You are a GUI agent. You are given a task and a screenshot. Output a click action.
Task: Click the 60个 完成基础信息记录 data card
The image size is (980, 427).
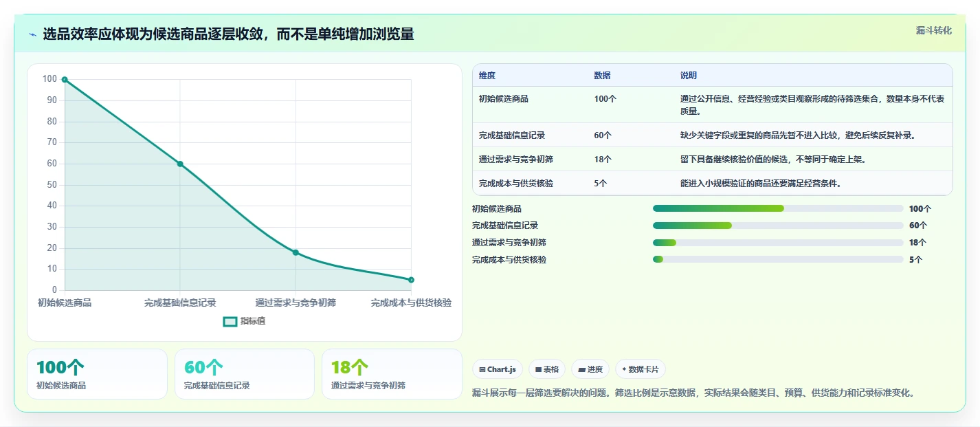[245, 374]
